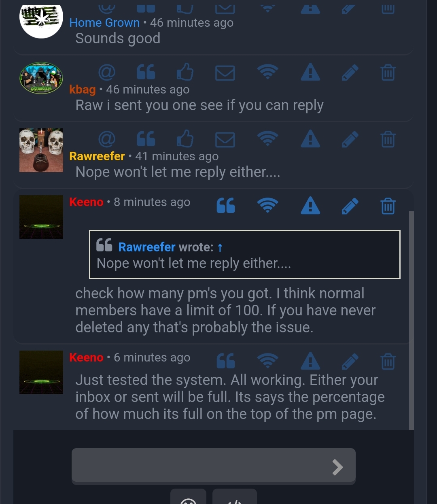Viewport: 437px width, 504px height.
Task: Mention kbag using the @ icon
Action: click(107, 72)
